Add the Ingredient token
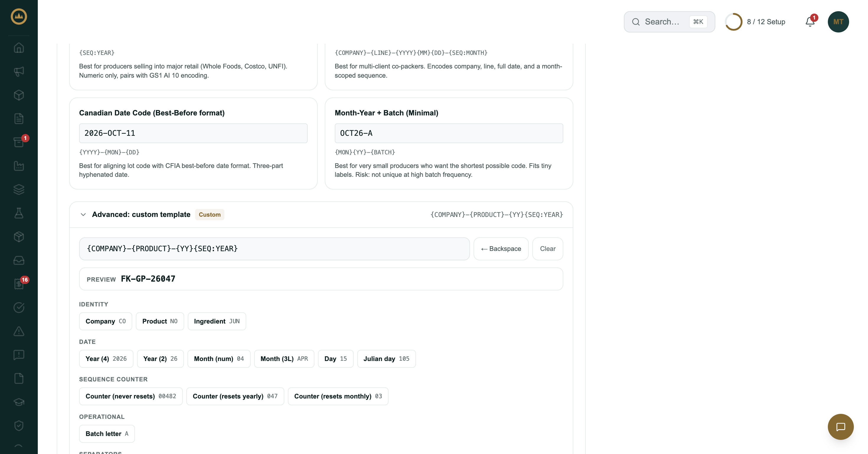The image size is (868, 454). pos(217,321)
